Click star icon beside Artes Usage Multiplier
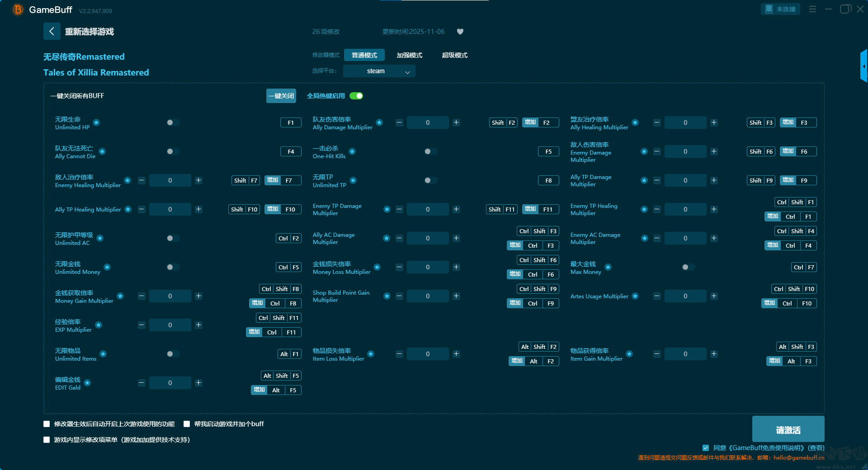This screenshot has height=470, width=868. click(635, 296)
